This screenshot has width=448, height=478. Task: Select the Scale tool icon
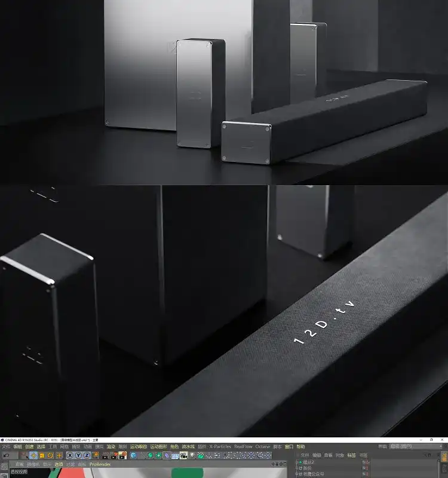[x=42, y=455]
